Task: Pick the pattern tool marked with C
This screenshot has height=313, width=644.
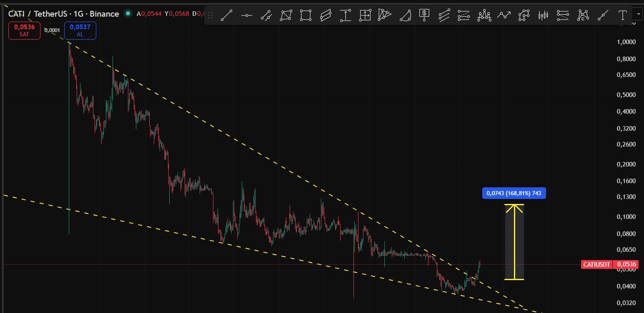Action: point(583,15)
